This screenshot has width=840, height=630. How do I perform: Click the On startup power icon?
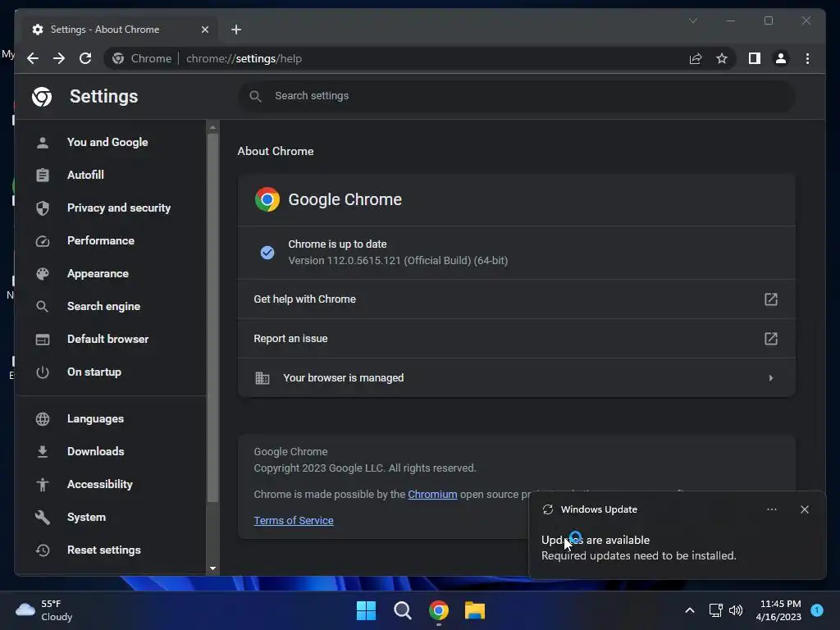tap(43, 372)
